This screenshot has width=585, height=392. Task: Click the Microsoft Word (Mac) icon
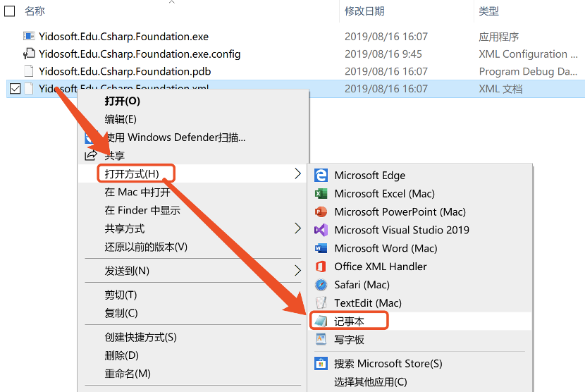[x=321, y=248]
